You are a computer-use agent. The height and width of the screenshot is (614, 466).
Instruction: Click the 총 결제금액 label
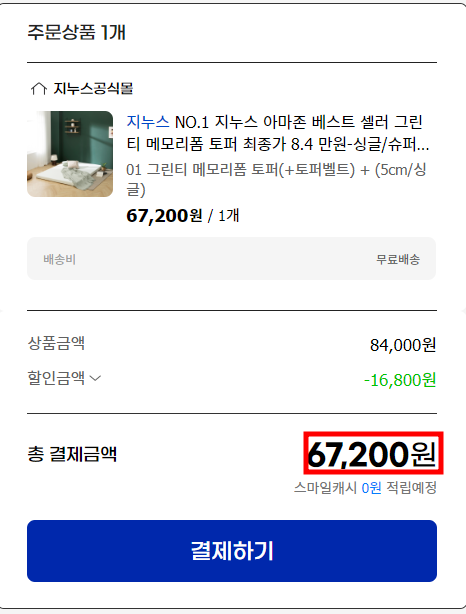[72, 454]
